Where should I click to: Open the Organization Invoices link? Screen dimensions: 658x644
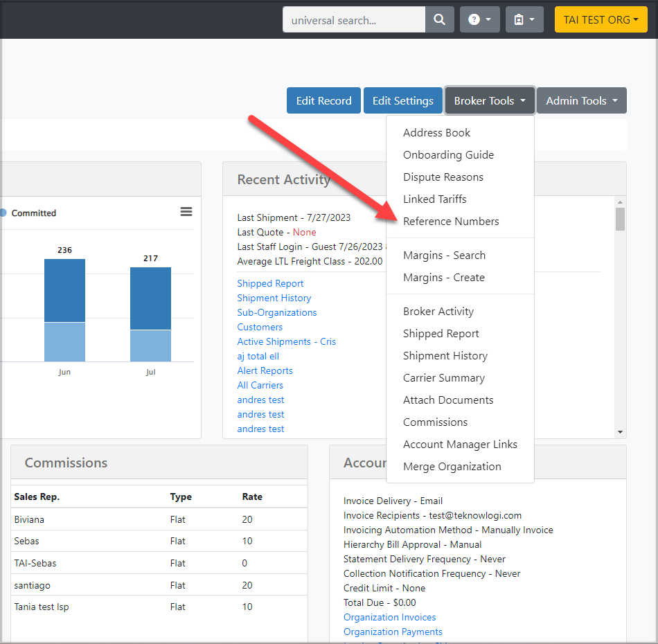tap(389, 617)
